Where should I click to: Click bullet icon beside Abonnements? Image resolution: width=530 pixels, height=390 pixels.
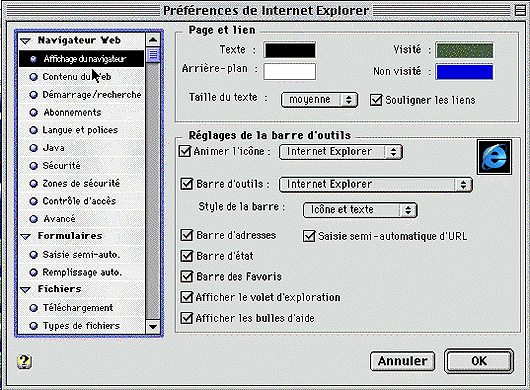[x=33, y=113]
